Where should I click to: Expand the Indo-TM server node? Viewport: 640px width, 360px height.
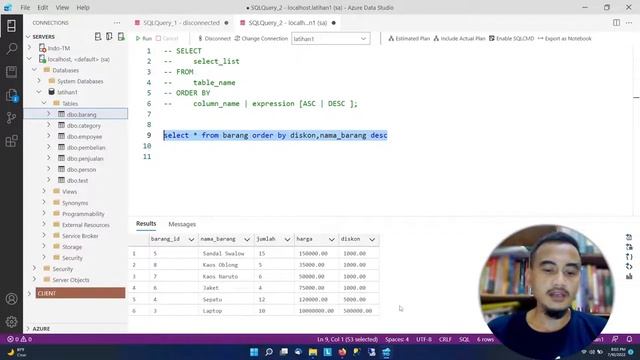coord(29,48)
